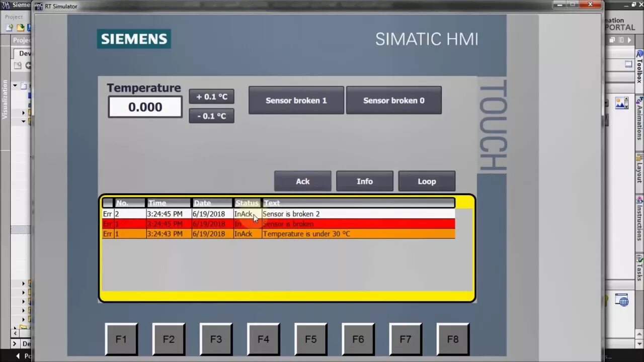Collapse the TIA right panel with arrow icon
Image resolution: width=644 pixels, height=362 pixels.
629,40
